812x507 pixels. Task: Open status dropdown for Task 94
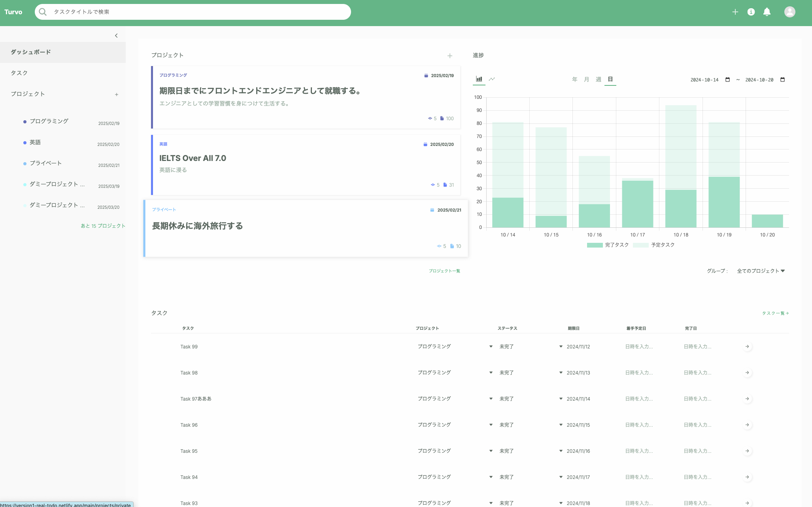point(531,477)
